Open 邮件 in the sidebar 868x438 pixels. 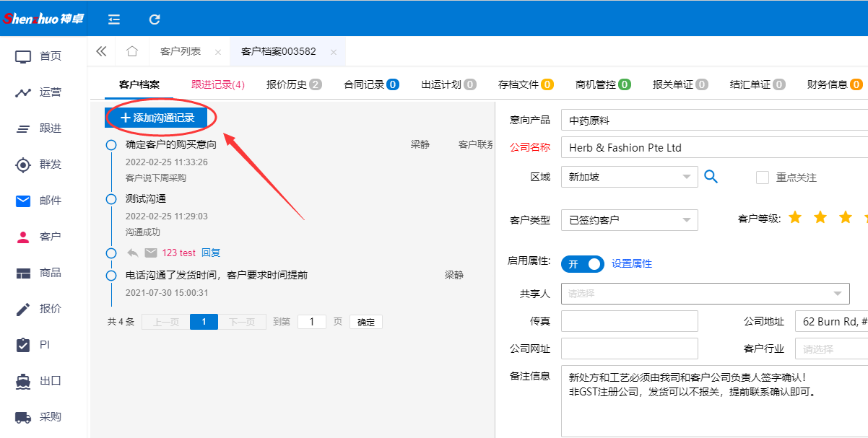43,201
